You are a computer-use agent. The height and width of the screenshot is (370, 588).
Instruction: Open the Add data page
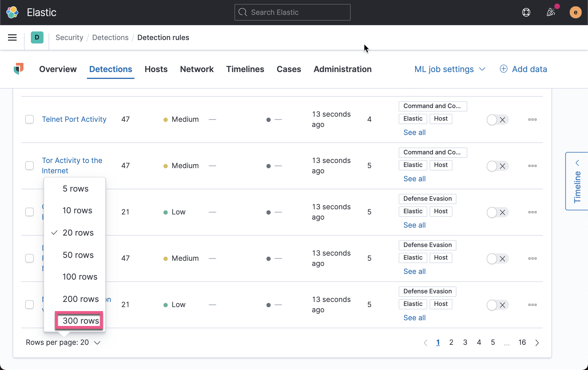pyautogui.click(x=523, y=69)
